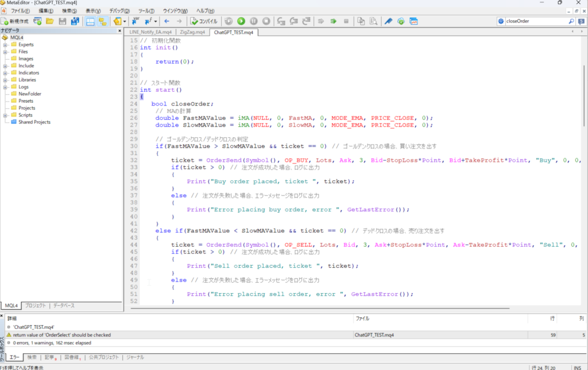Click the Step Into debug icon
The image size is (588, 370).
[x=281, y=21]
